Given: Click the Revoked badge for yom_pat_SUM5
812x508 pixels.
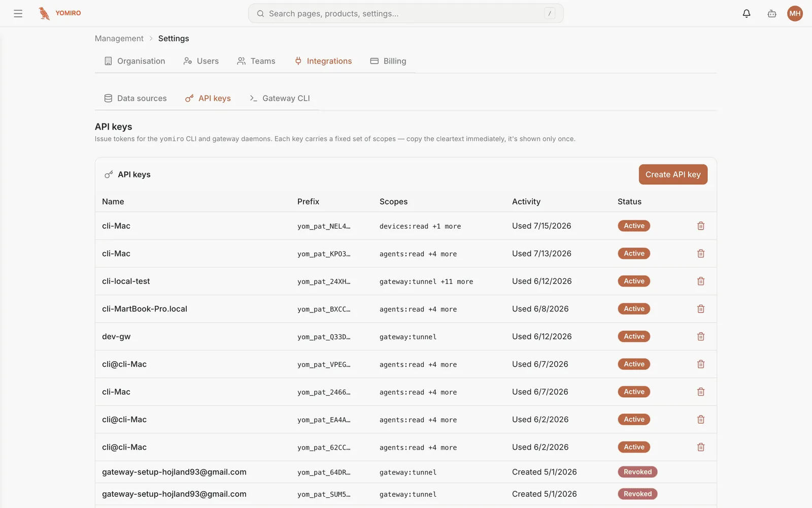Looking at the screenshot, I should tap(637, 494).
